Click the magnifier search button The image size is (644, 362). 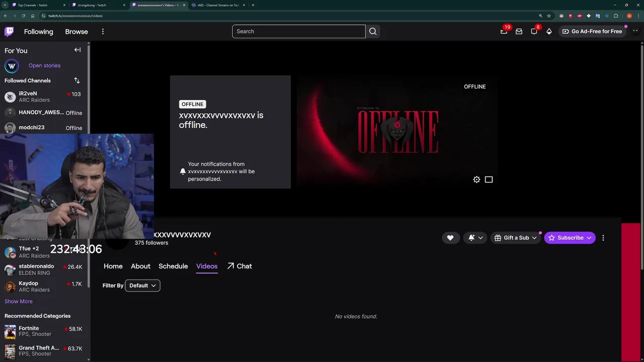373,31
